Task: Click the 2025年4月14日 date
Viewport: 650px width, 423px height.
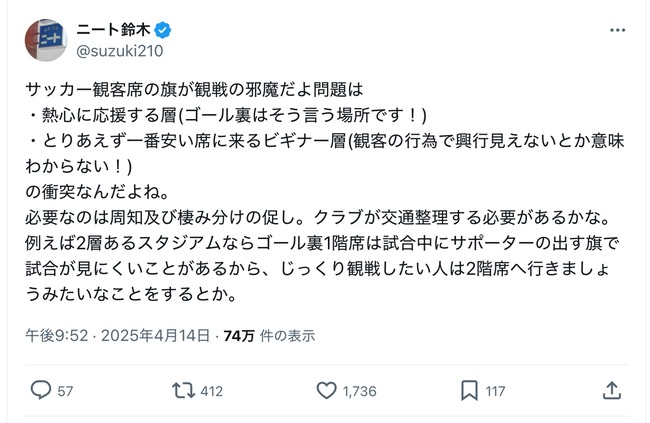Action: tap(155, 335)
